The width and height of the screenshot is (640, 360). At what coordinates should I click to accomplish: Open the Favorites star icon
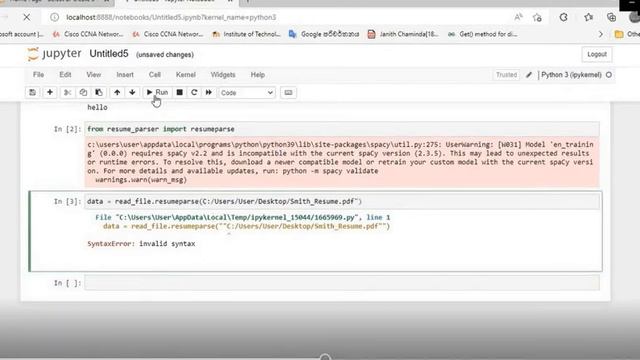pyautogui.click(x=588, y=17)
